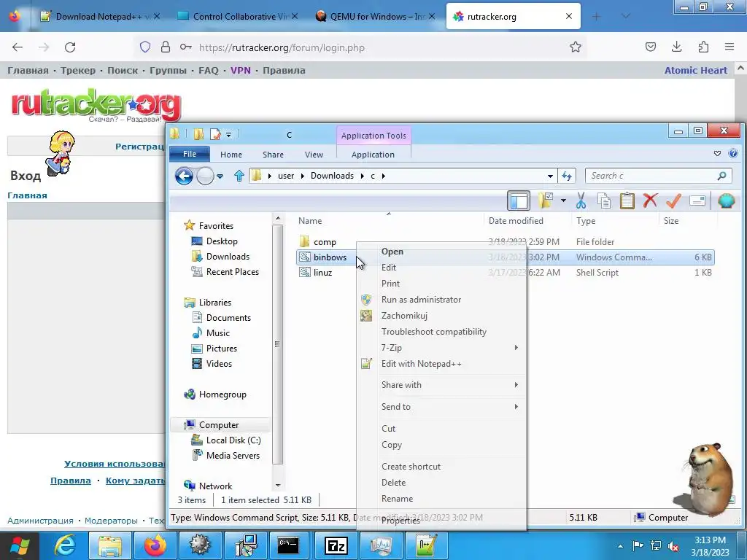Screen dimensions: 747x560
Task: Click the Atomic Heart link
Action: [695, 71]
